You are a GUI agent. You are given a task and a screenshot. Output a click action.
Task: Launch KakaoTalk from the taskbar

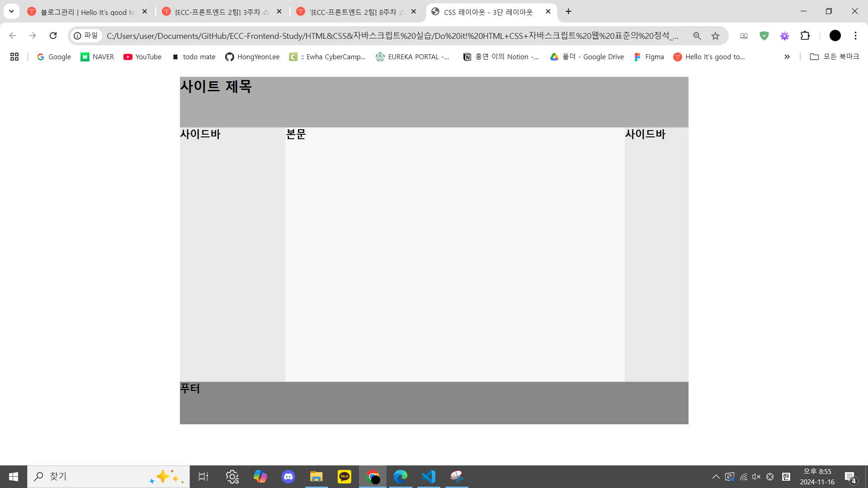click(344, 476)
